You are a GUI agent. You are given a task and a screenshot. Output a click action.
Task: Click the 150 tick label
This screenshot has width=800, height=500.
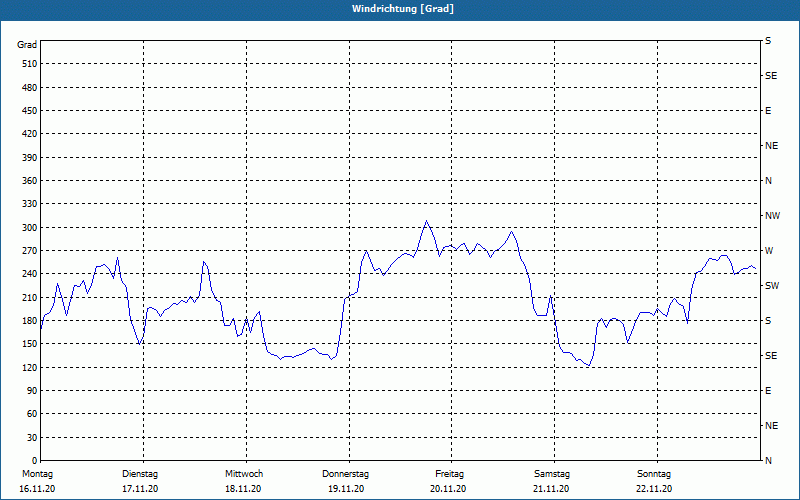[30, 344]
